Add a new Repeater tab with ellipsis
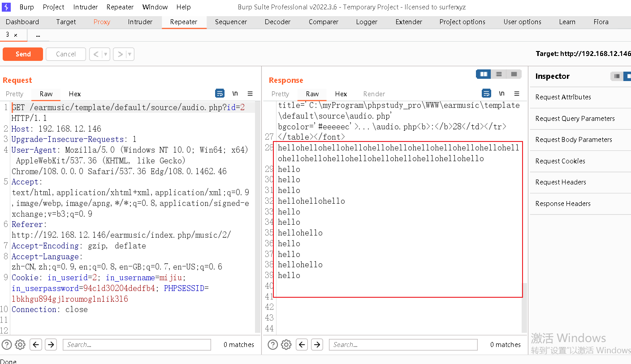This screenshot has height=364, width=631. (38, 35)
